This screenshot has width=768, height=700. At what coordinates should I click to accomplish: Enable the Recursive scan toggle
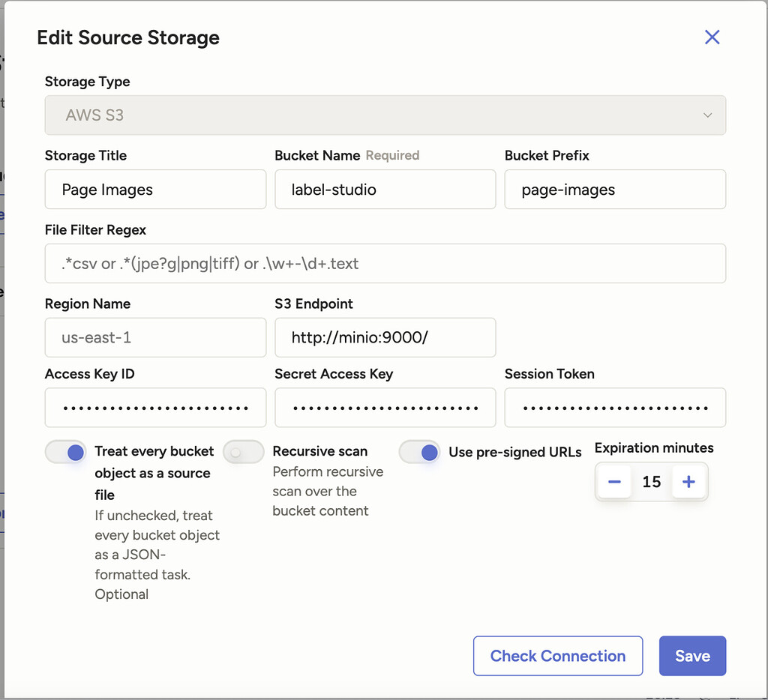[x=244, y=452]
